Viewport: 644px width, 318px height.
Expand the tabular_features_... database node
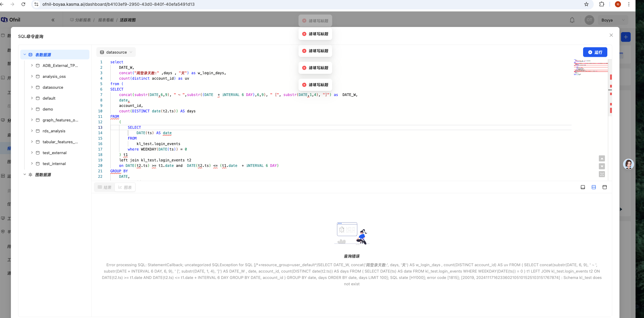(32, 142)
